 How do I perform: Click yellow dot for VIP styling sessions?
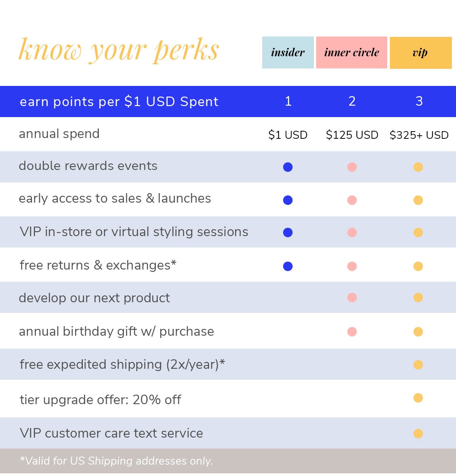418,232
